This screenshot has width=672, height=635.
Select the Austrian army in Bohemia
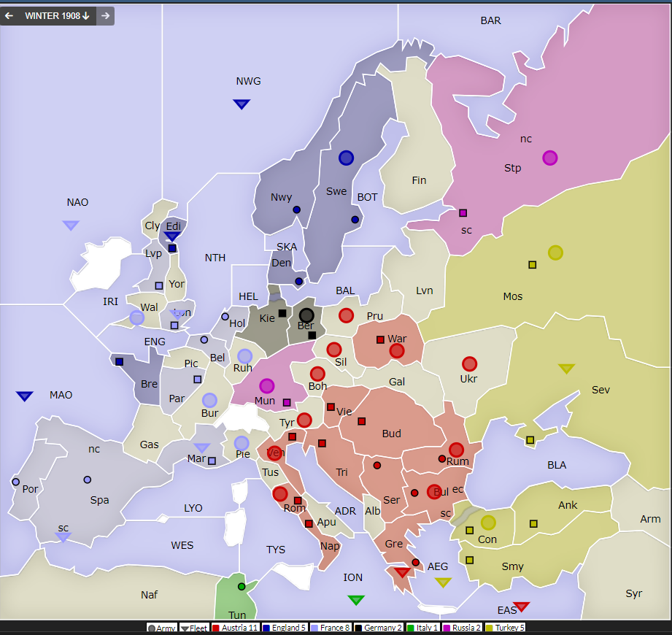pyautogui.click(x=317, y=374)
